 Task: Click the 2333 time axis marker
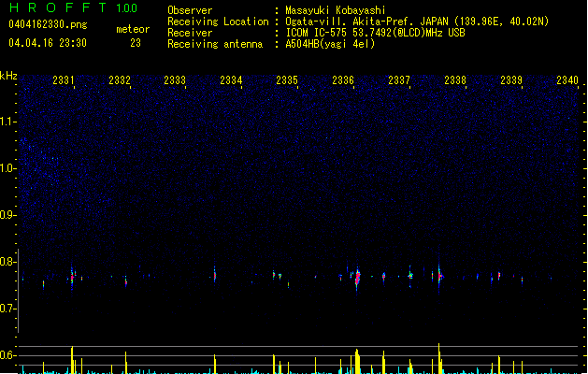[x=175, y=80]
